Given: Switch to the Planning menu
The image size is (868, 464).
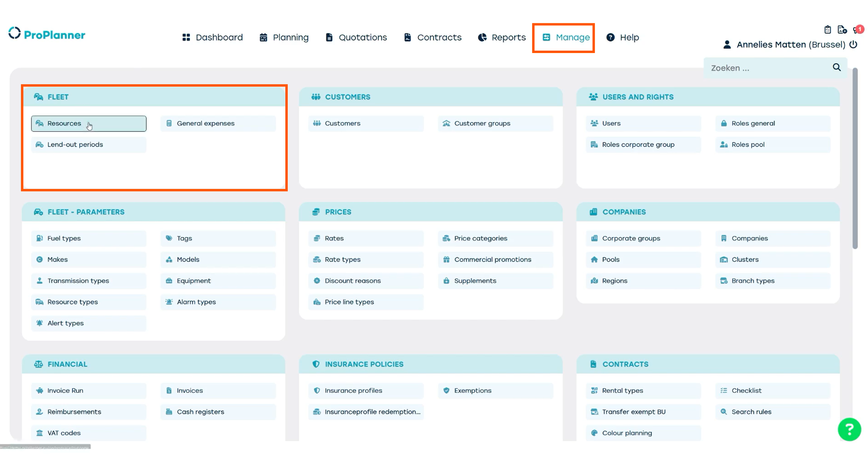Looking at the screenshot, I should [284, 37].
